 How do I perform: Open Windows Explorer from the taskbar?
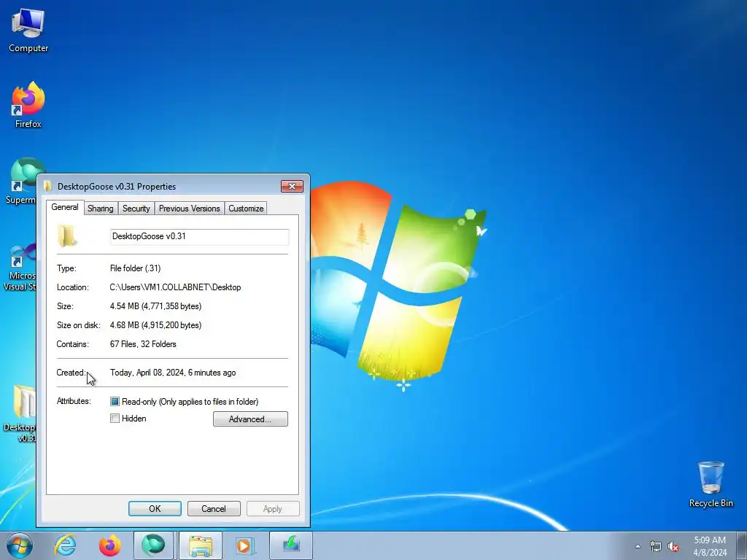point(201,545)
